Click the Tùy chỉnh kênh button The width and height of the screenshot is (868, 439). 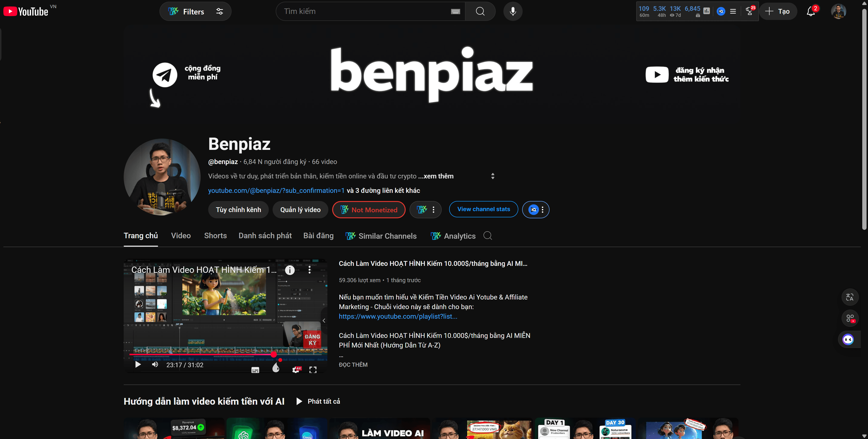[x=238, y=210]
